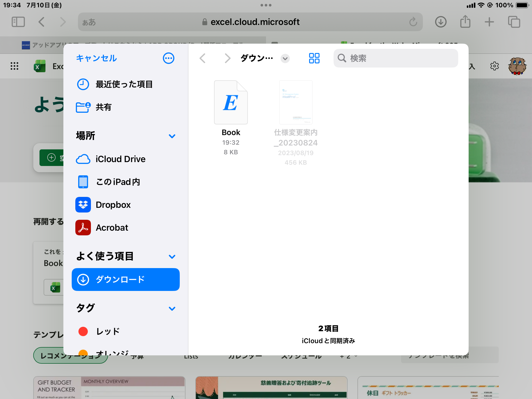The image size is (532, 399).
Task: Open the more options ellipsis circle icon
Action: 169,58
